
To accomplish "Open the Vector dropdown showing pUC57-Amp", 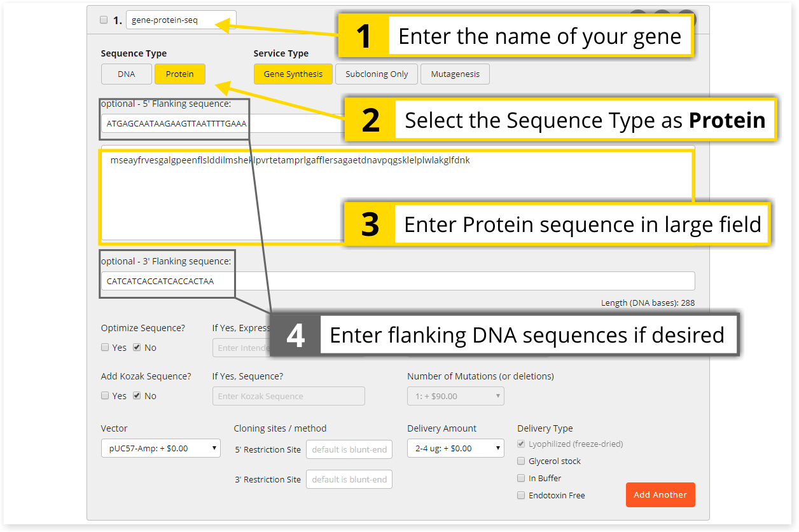I will pos(160,448).
